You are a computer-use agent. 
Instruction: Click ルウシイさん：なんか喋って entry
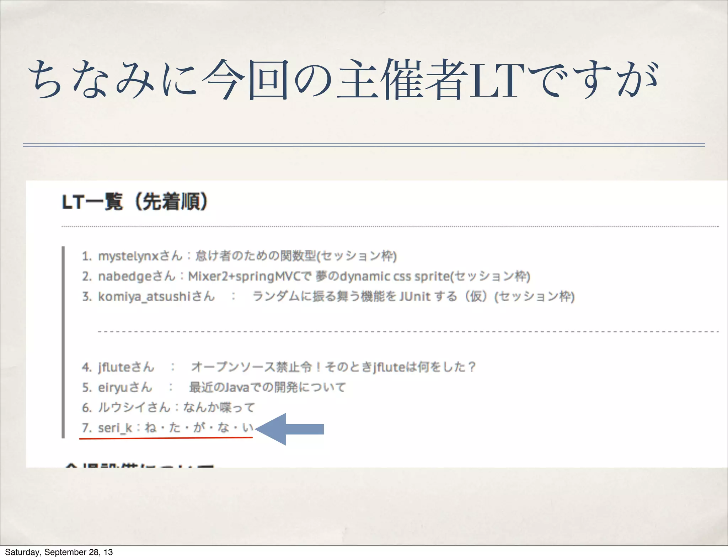tap(168, 407)
